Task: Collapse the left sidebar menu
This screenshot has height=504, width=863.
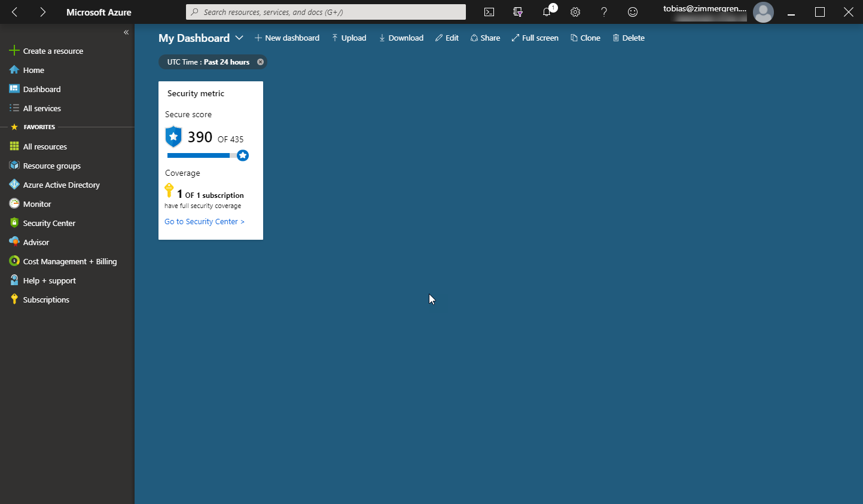Action: [126, 32]
